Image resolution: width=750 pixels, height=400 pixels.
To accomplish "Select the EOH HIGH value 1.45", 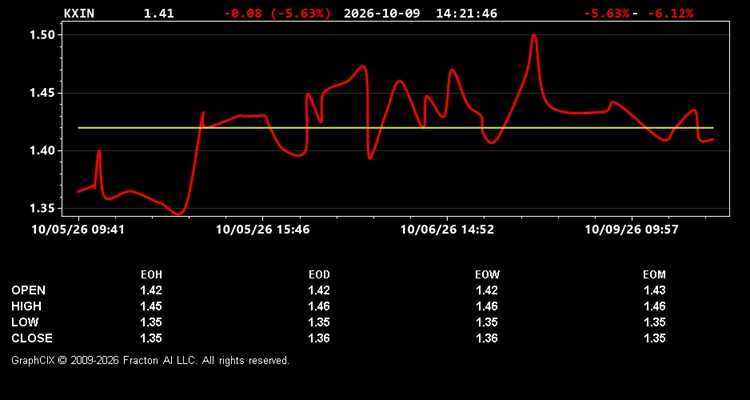I will tap(151, 306).
